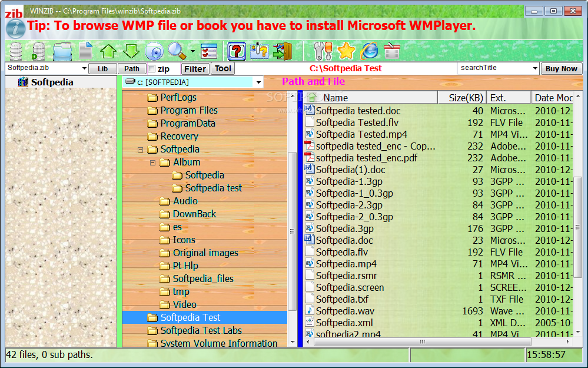Click the shopping basket icon

(392, 51)
